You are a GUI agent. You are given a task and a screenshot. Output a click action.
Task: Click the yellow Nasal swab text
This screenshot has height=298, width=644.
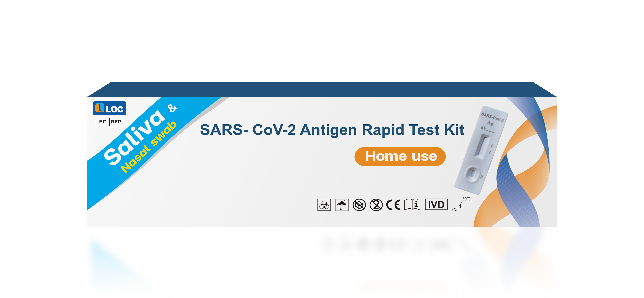point(148,147)
